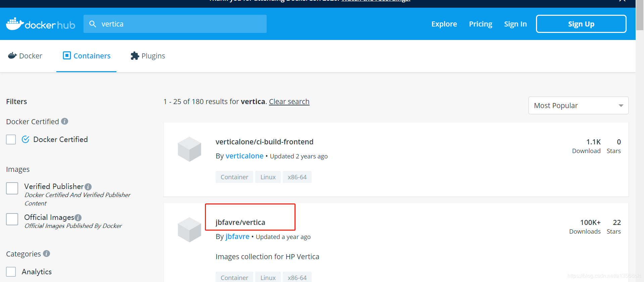Open the Most Popular sort dropdown

[x=578, y=105]
